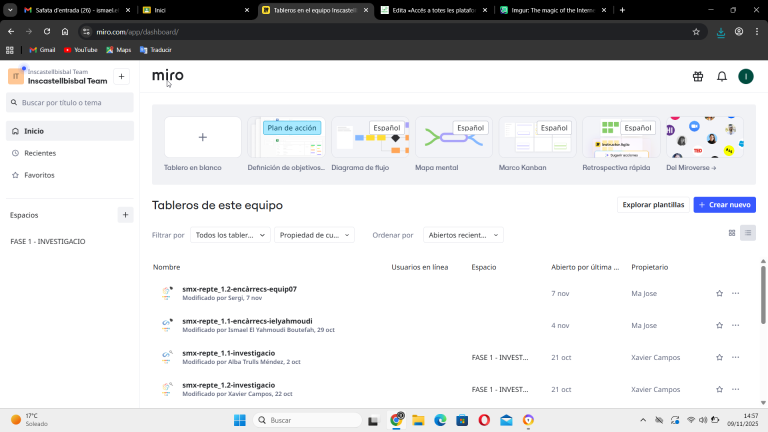Click the 'Crear nuevo' button
The width and height of the screenshot is (768, 432).
tap(724, 205)
